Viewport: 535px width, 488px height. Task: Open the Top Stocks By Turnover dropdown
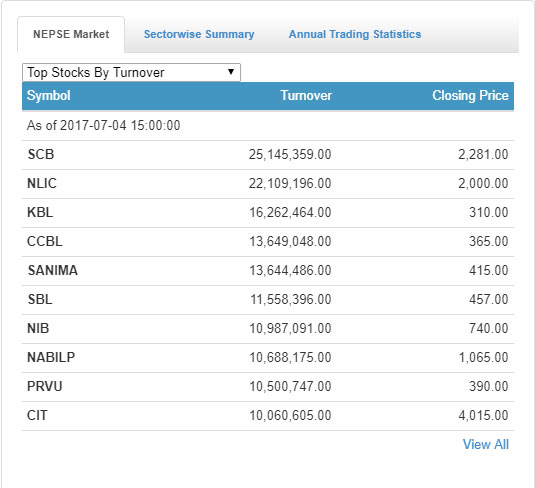pos(131,72)
